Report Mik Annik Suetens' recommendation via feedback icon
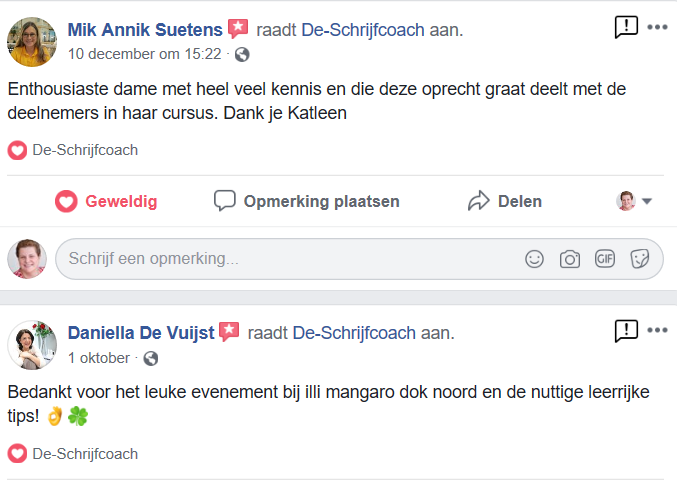 [626, 27]
